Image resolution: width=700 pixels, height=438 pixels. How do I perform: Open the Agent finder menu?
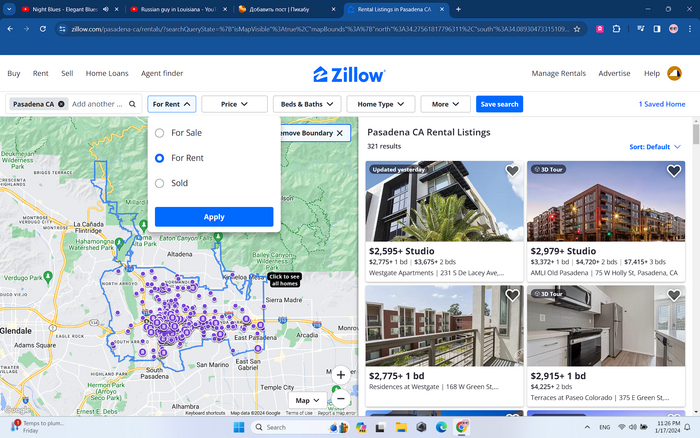(x=162, y=73)
